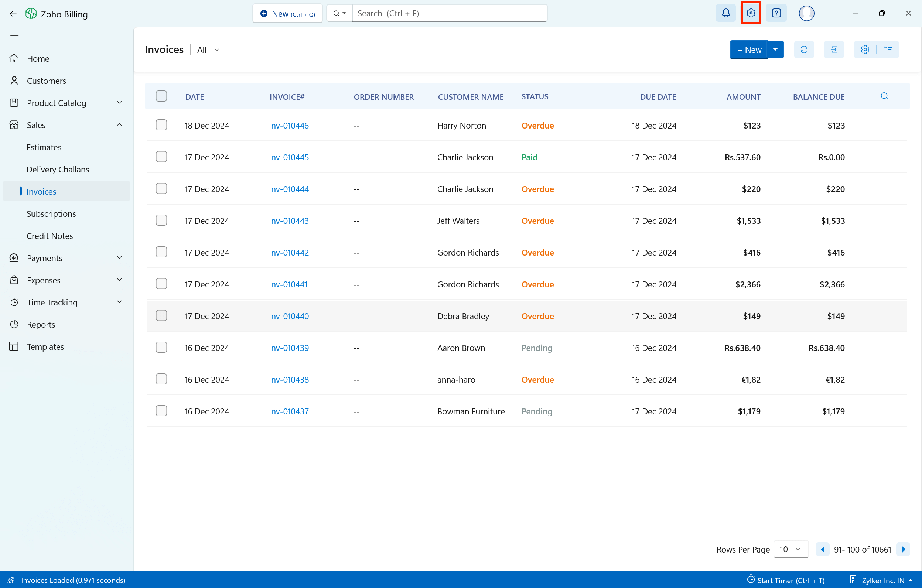922x588 pixels.
Task: Open Subscriptions in the sidebar
Action: 51,213
